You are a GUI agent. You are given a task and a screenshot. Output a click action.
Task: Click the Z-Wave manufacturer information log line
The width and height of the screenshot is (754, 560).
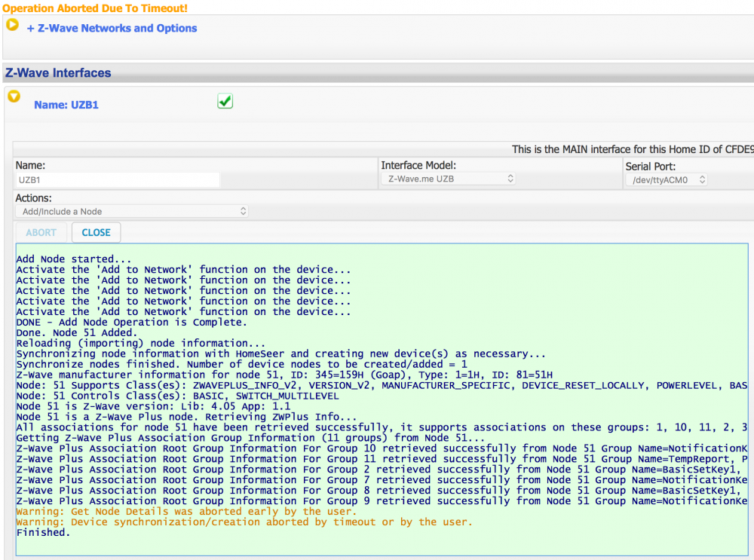coord(284,375)
